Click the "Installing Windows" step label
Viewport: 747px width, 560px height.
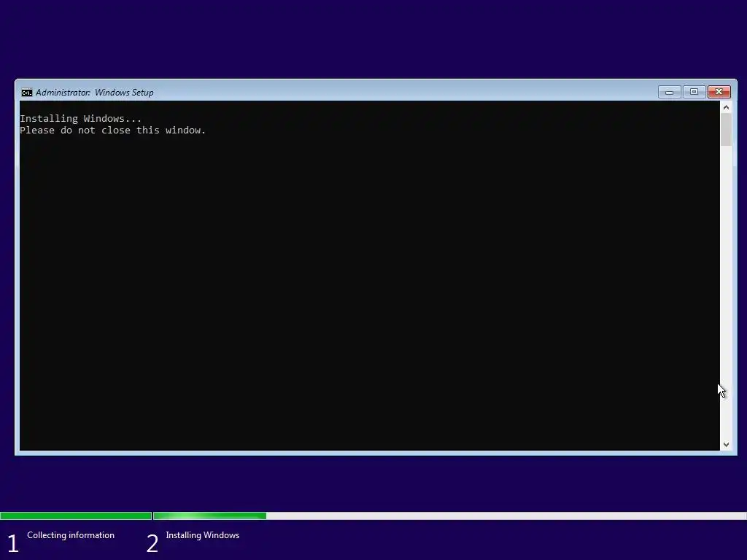pos(203,535)
